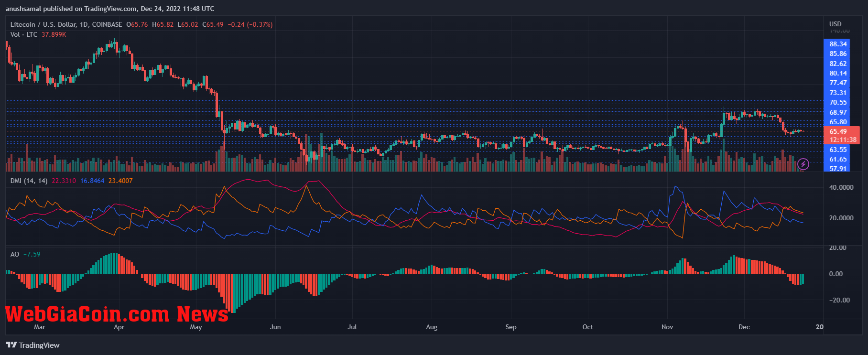Click the purple lightning bolt icon
The height and width of the screenshot is (355, 868).
tap(803, 164)
